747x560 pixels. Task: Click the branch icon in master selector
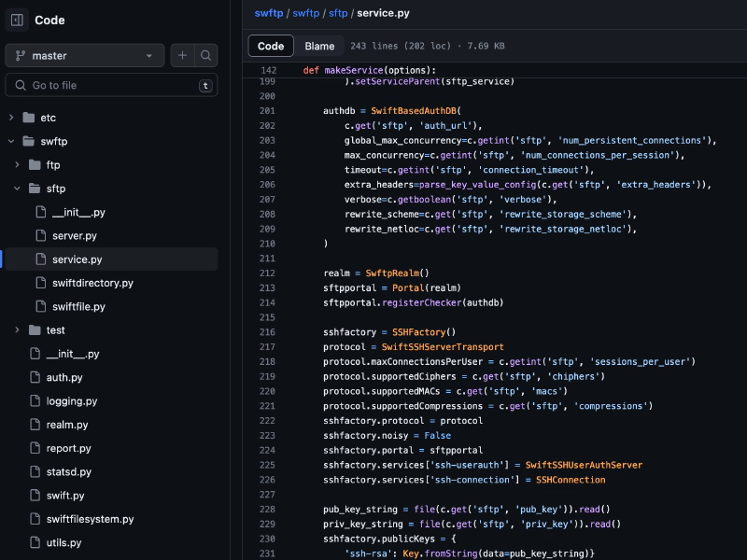(x=20, y=56)
